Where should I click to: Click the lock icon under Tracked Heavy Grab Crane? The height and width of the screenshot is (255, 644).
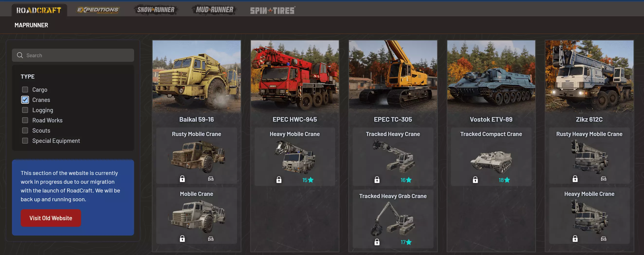377,242
